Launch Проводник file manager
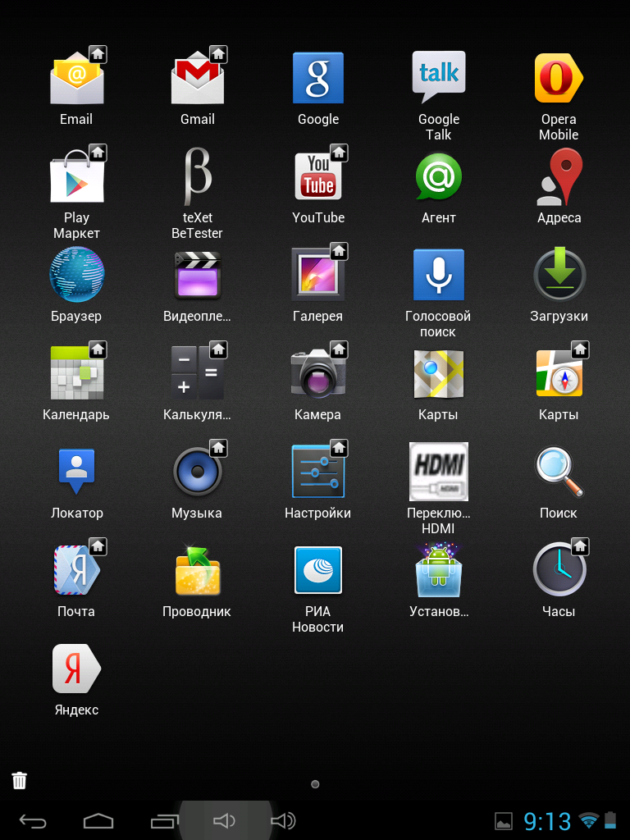This screenshot has width=630, height=840. pyautogui.click(x=198, y=571)
